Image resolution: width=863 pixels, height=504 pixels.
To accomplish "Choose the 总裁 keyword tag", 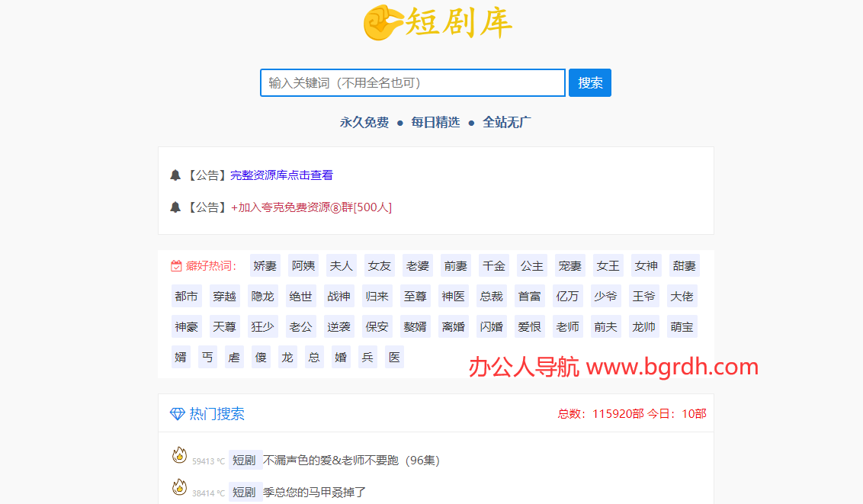I will (x=491, y=297).
